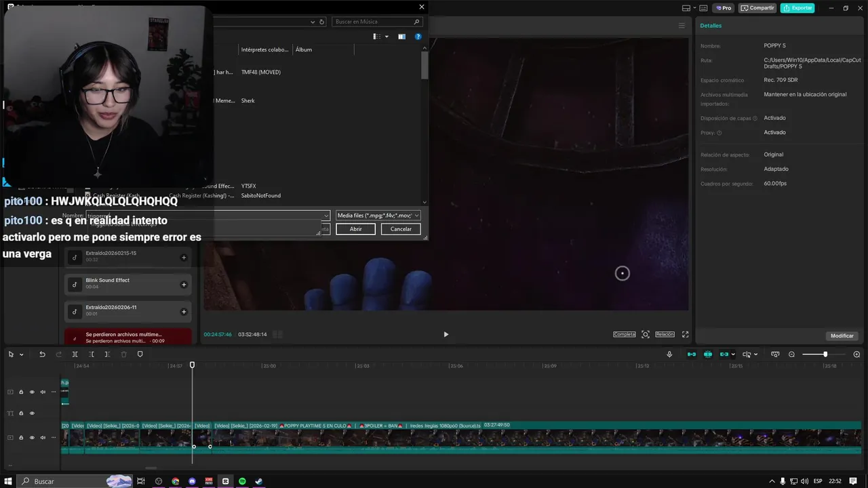Open the Media files type dropdown
Screen dimensions: 868x488
pyautogui.click(x=378, y=216)
